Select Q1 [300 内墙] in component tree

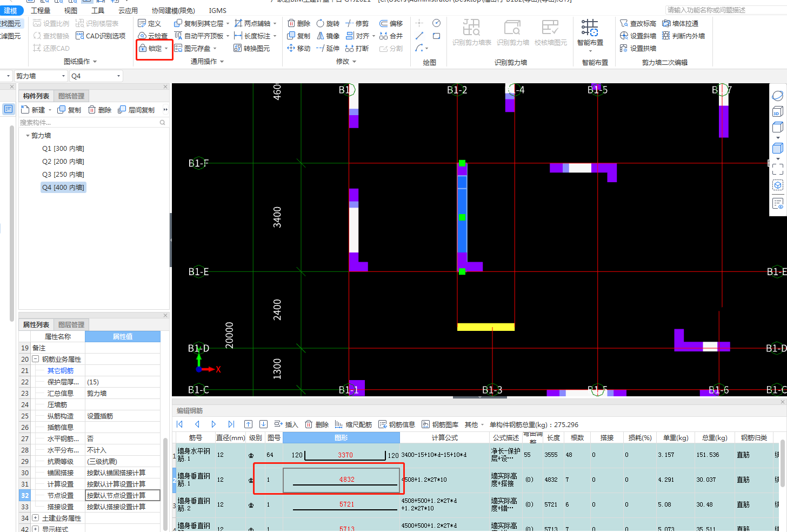[x=63, y=149]
